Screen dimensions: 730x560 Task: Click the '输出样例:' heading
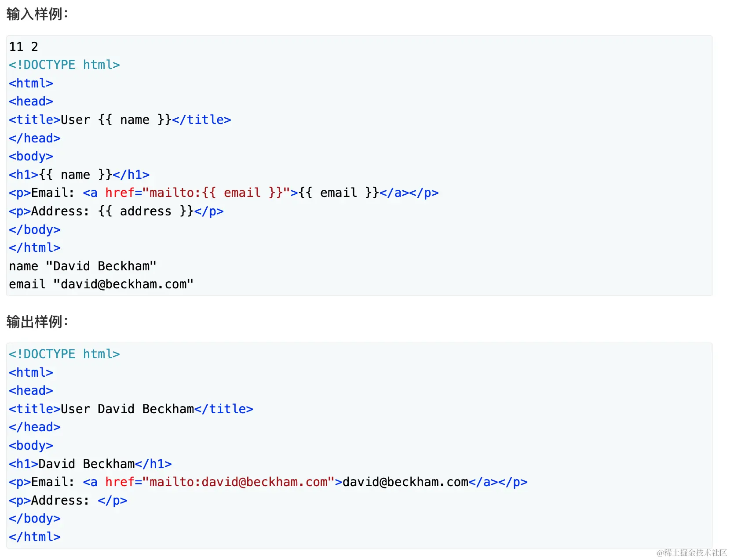[x=37, y=322]
